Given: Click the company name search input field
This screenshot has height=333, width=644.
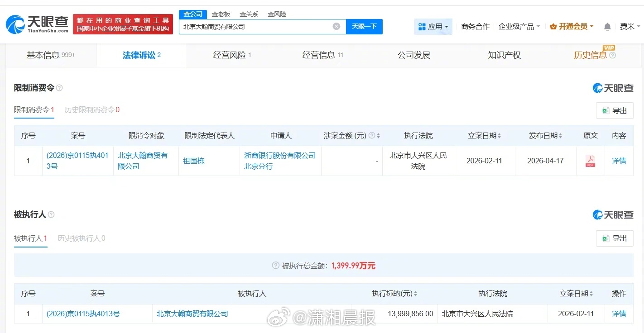Looking at the screenshot, I should [x=256, y=27].
